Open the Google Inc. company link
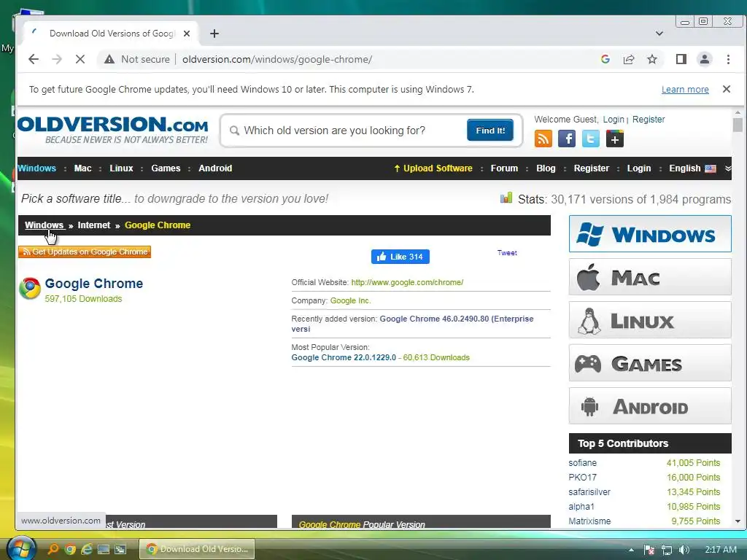The width and height of the screenshot is (747, 560). [x=351, y=301]
